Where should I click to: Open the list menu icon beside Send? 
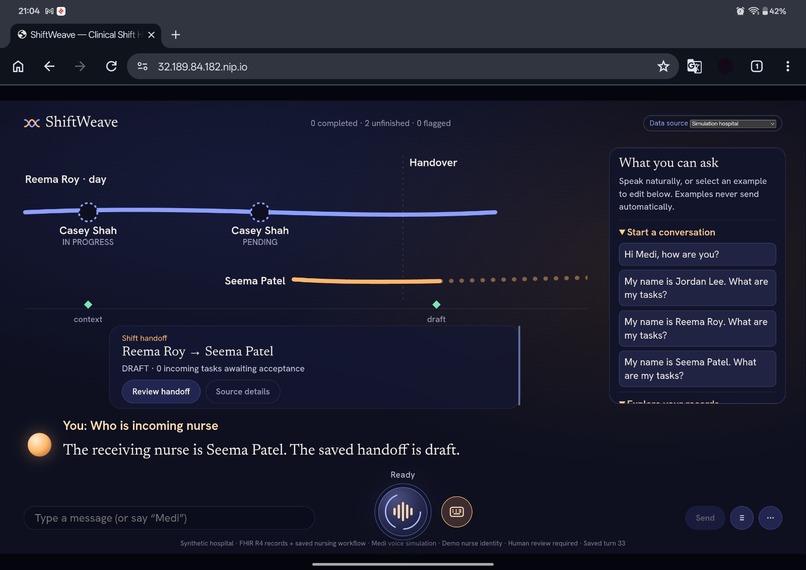(x=741, y=518)
